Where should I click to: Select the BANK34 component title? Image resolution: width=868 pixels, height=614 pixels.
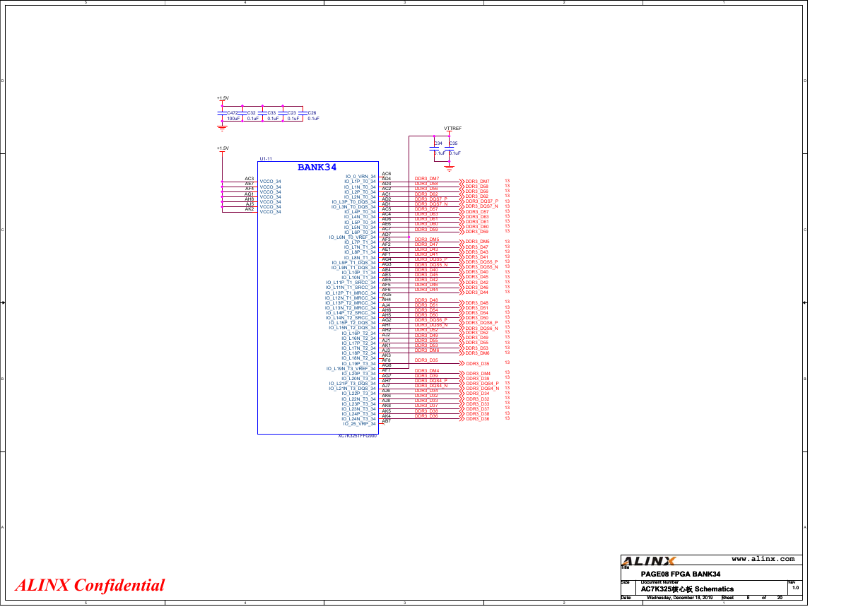[317, 167]
